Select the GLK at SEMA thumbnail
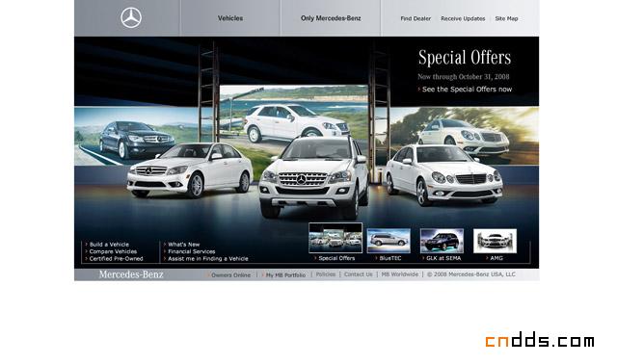Screen dimensions: 617x364 (442, 241)
